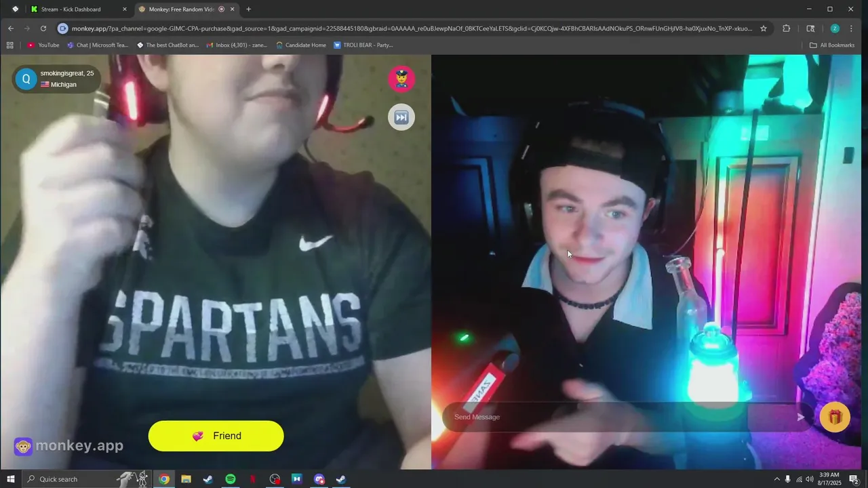Close the Kick Dashboard tab

coord(124,9)
